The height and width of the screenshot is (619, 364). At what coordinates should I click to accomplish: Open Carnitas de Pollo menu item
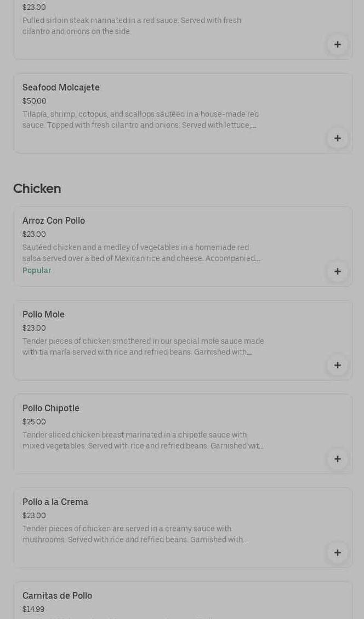(57, 596)
